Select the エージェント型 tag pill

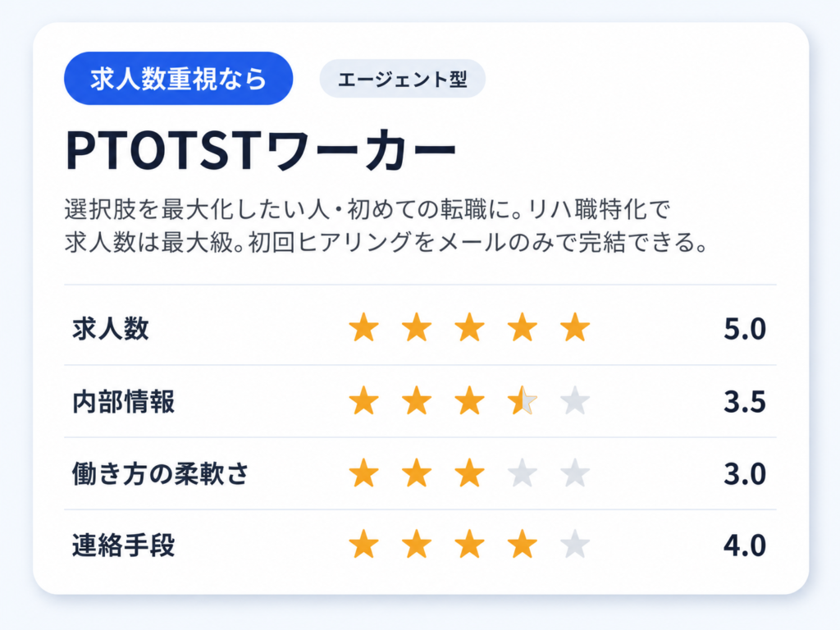tap(402, 79)
